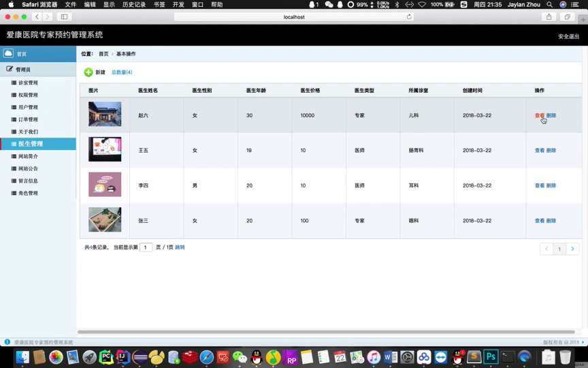The width and height of the screenshot is (588, 368).
Task: Select 留言信息 in the sidebar
Action: tap(28, 181)
